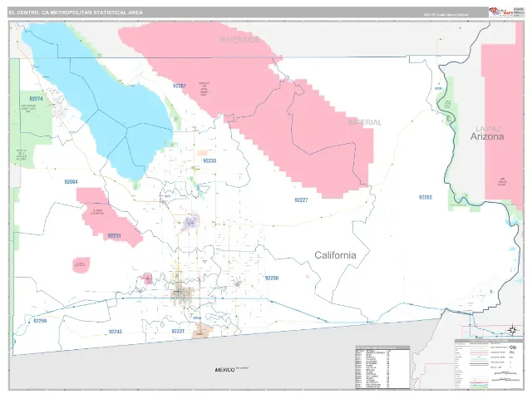
Task: Click the map legend panel header
Action: click(x=489, y=341)
